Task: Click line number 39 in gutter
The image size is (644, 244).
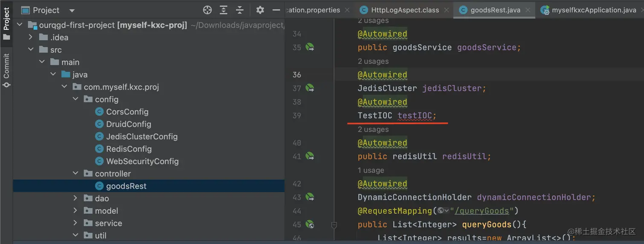Action: (297, 116)
